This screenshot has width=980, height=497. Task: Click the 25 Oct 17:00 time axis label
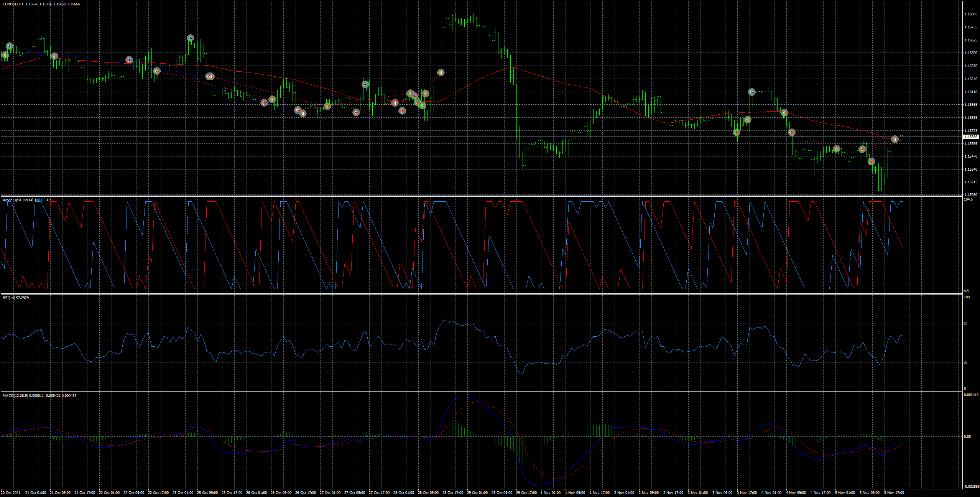(232, 492)
